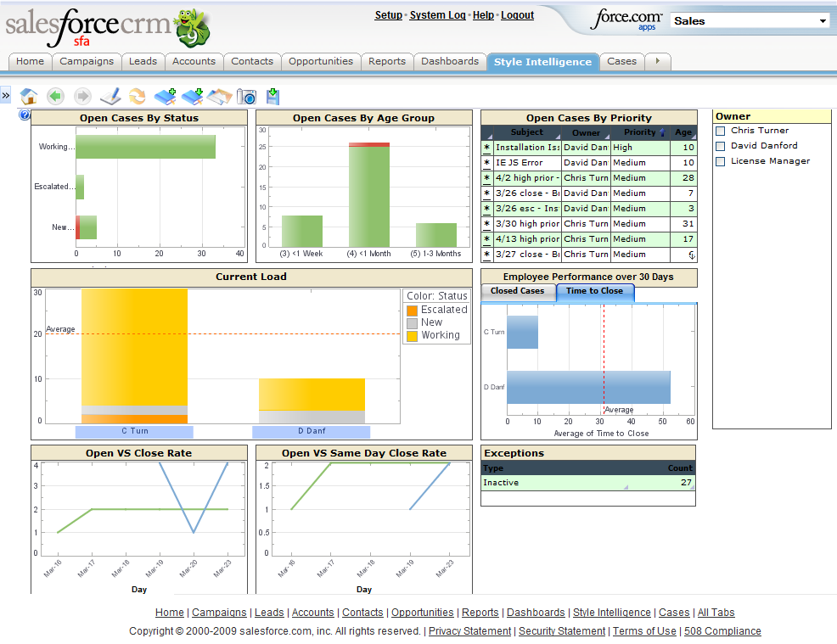
Task: Select the C Turn axis label
Action: 134,431
